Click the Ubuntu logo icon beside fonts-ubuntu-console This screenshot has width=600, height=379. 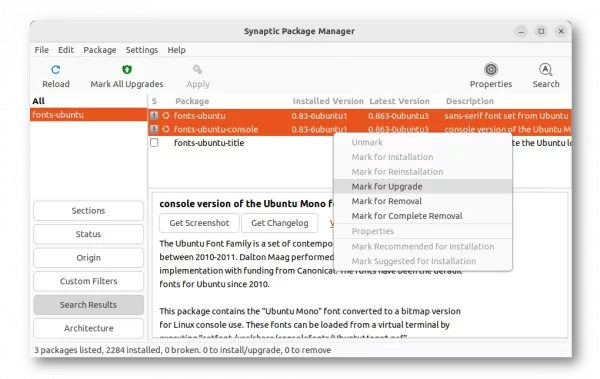coord(166,129)
